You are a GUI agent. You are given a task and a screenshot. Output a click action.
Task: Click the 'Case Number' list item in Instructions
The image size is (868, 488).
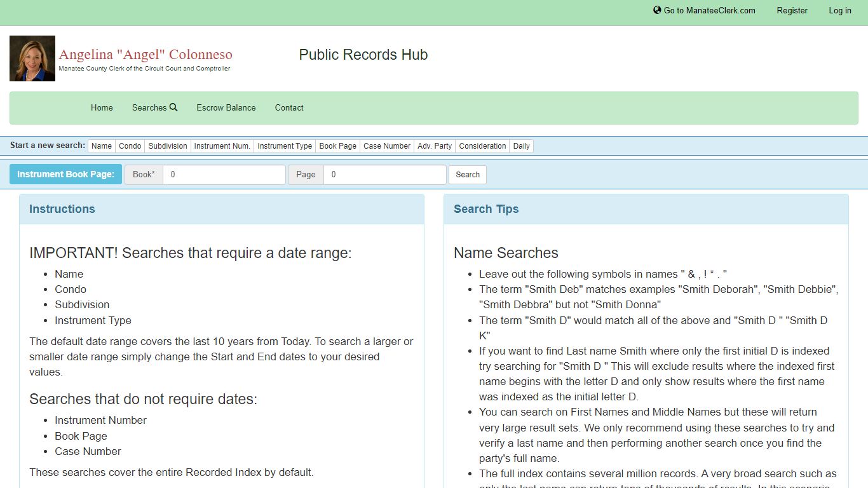click(88, 451)
